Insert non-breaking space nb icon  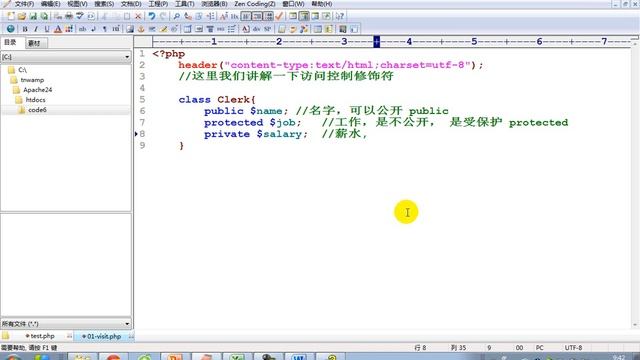[x=82, y=29]
